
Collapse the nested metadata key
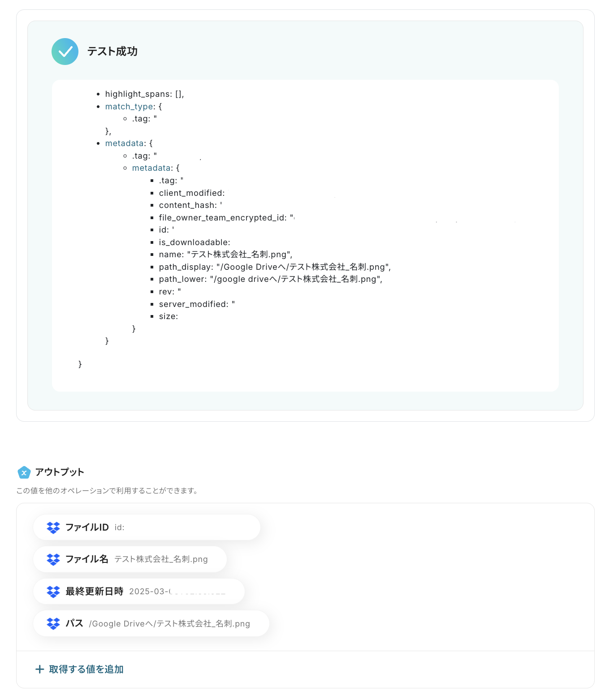tap(151, 168)
